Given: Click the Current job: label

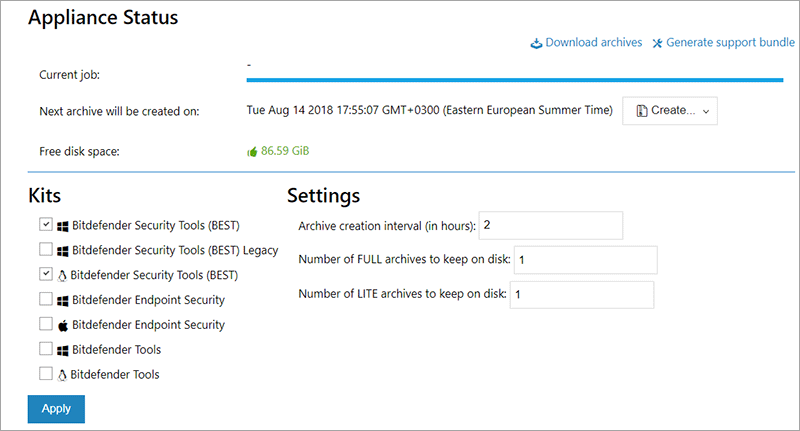Looking at the screenshot, I should (69, 75).
